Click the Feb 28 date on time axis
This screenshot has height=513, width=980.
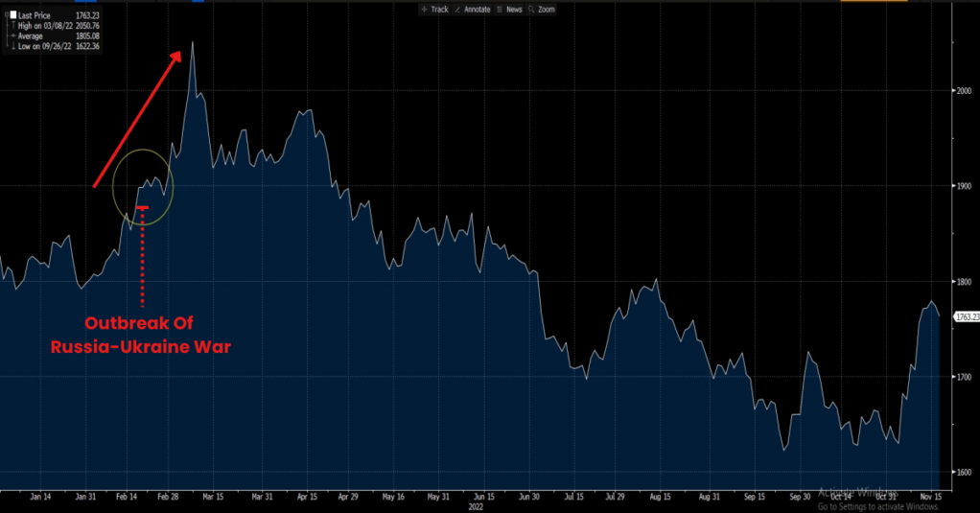pyautogui.click(x=167, y=497)
